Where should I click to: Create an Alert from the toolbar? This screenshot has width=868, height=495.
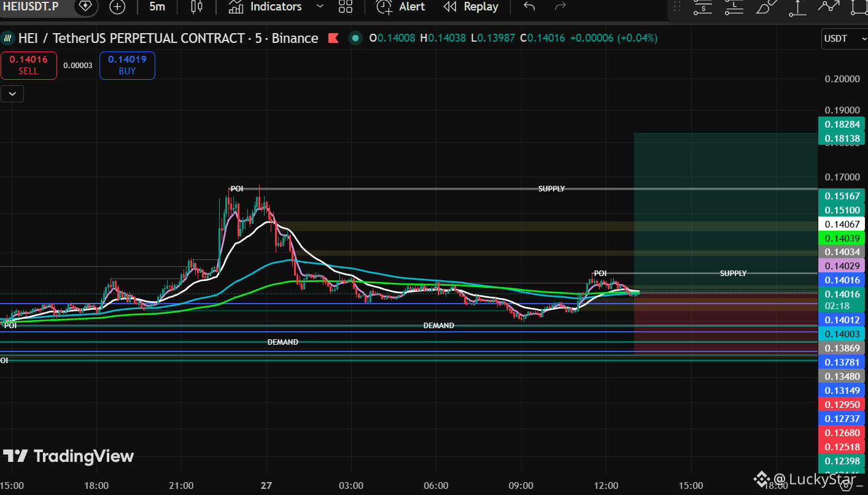point(401,7)
